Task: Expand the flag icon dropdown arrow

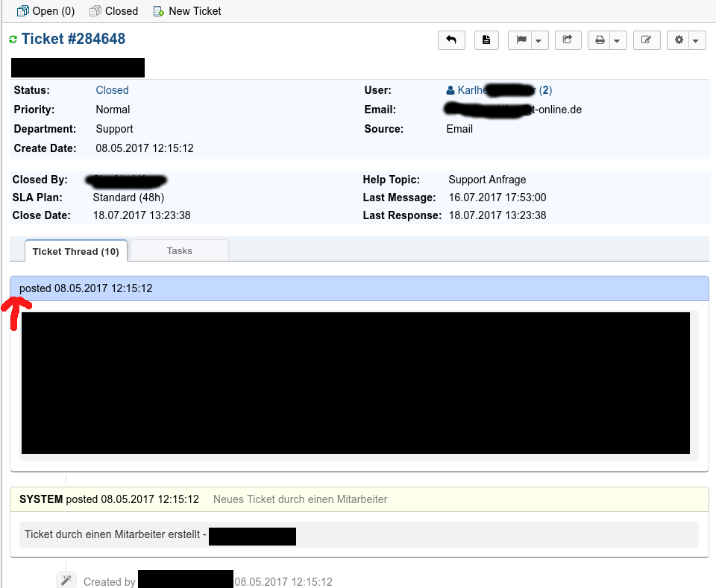Action: [x=536, y=39]
